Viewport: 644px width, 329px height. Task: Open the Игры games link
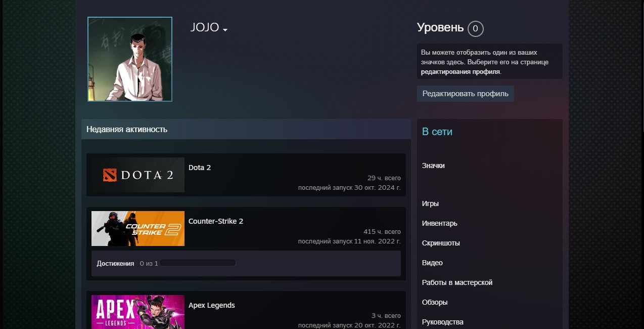430,203
